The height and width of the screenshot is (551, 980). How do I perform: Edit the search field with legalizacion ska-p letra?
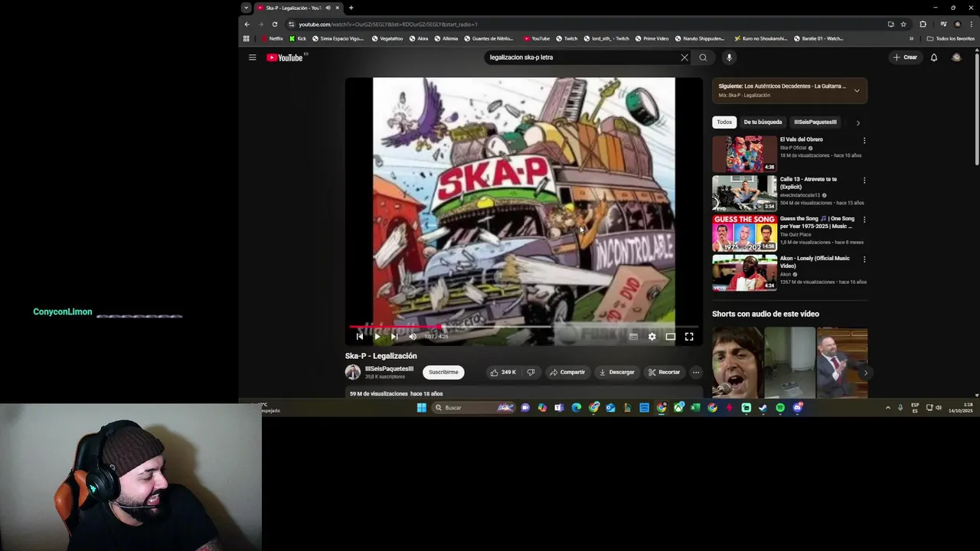[582, 57]
